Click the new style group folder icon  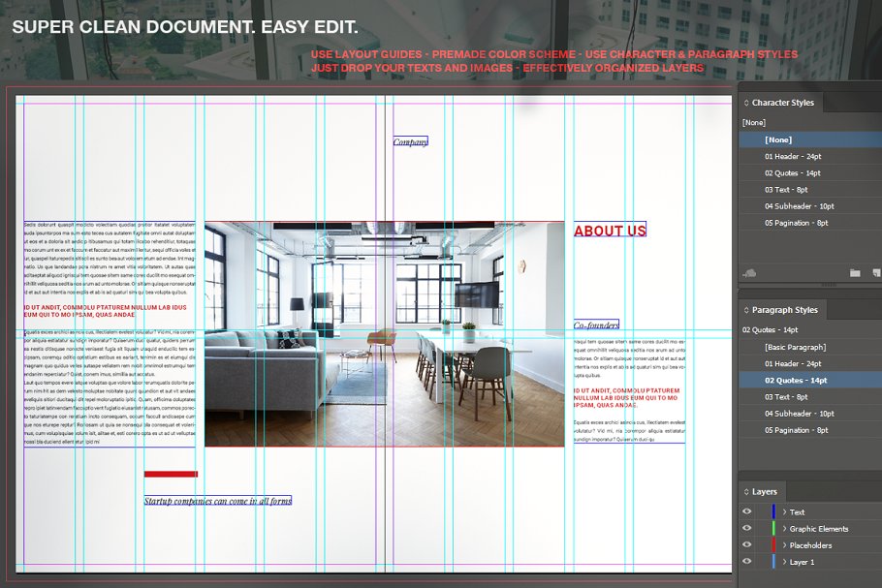855,274
